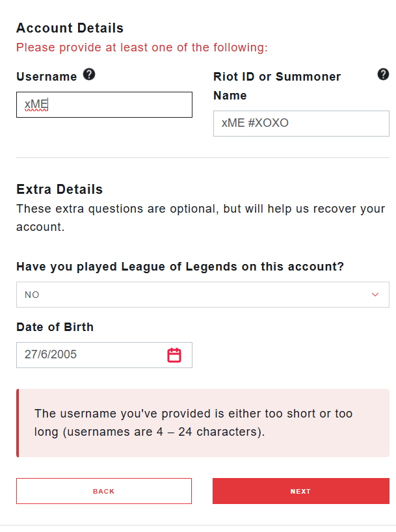Click the red chevron on League dropdown
Screen dimensions: 396x532
click(375, 295)
